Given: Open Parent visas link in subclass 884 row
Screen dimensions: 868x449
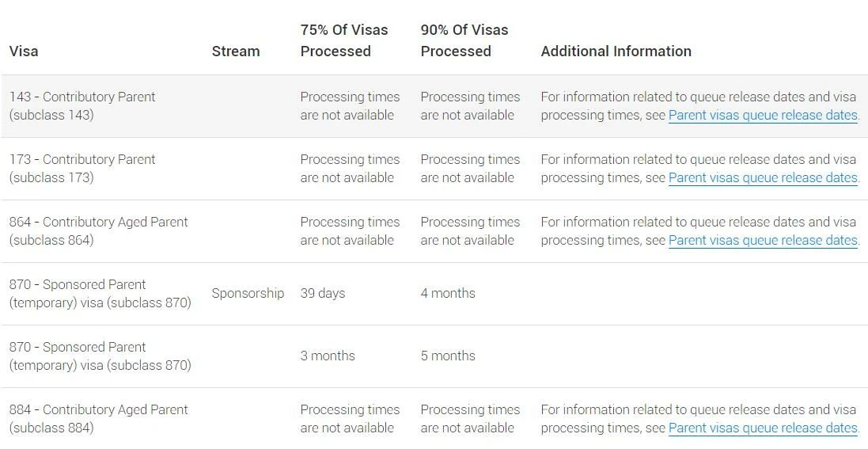Looking at the screenshot, I should coord(763,428).
